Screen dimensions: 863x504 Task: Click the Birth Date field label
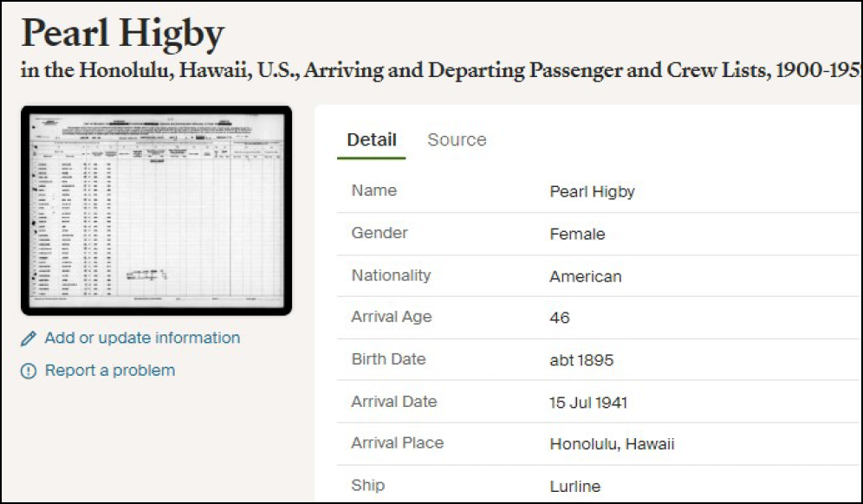click(388, 359)
